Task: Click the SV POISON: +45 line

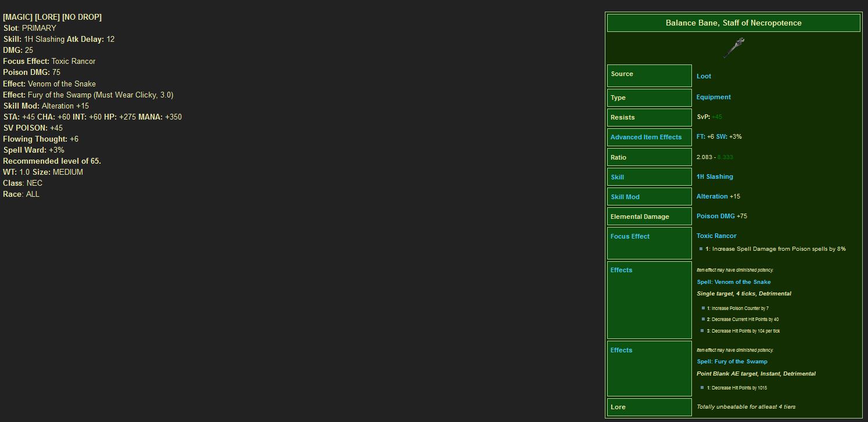Action: 33,128
